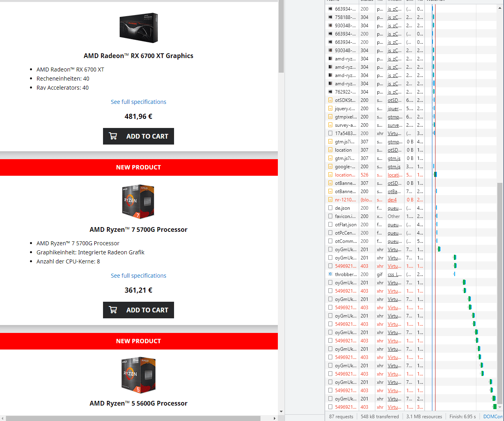Viewport: 504px width, 421px height.
Task: Open the de:4 initiator link
Action: [x=392, y=200]
